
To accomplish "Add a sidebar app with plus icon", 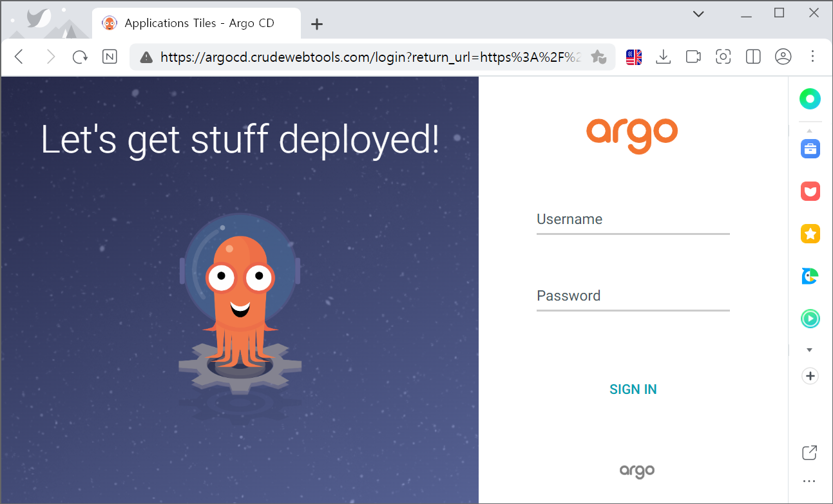I will (810, 376).
